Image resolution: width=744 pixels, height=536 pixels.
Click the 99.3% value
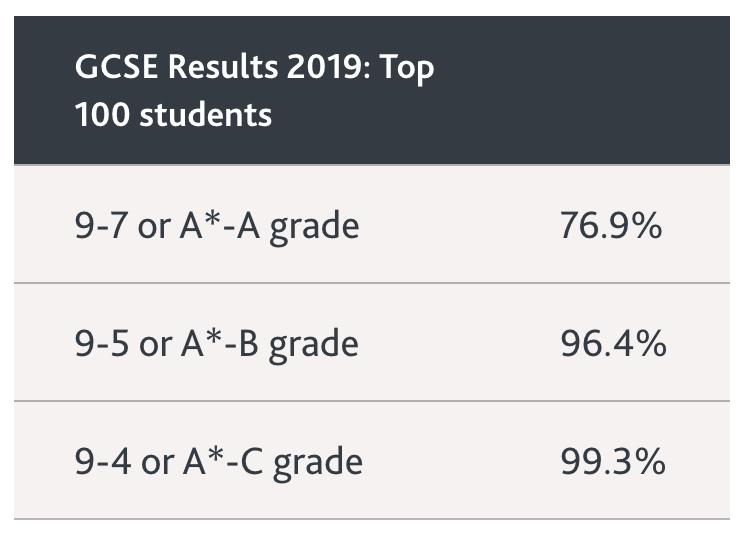[613, 462]
